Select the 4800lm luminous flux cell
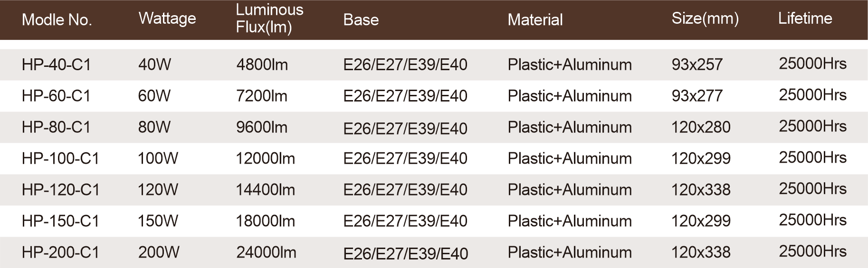 click(262, 65)
